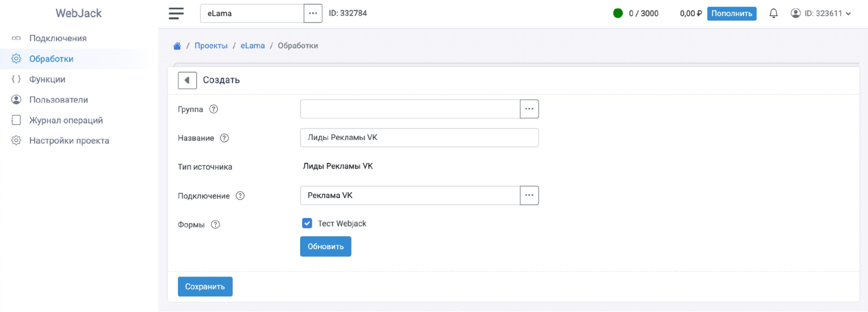The width and height of the screenshot is (868, 312).
Task: Show help for Группа field
Action: tap(214, 110)
